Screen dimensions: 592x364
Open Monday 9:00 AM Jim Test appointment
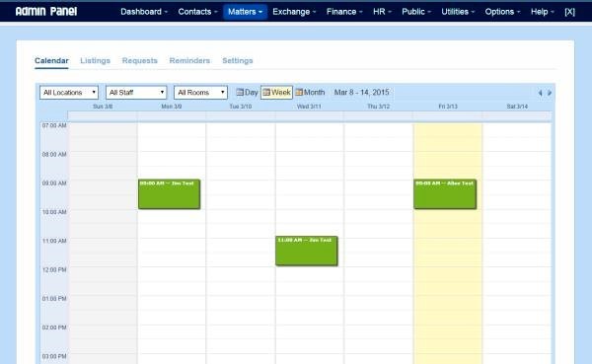tap(169, 194)
